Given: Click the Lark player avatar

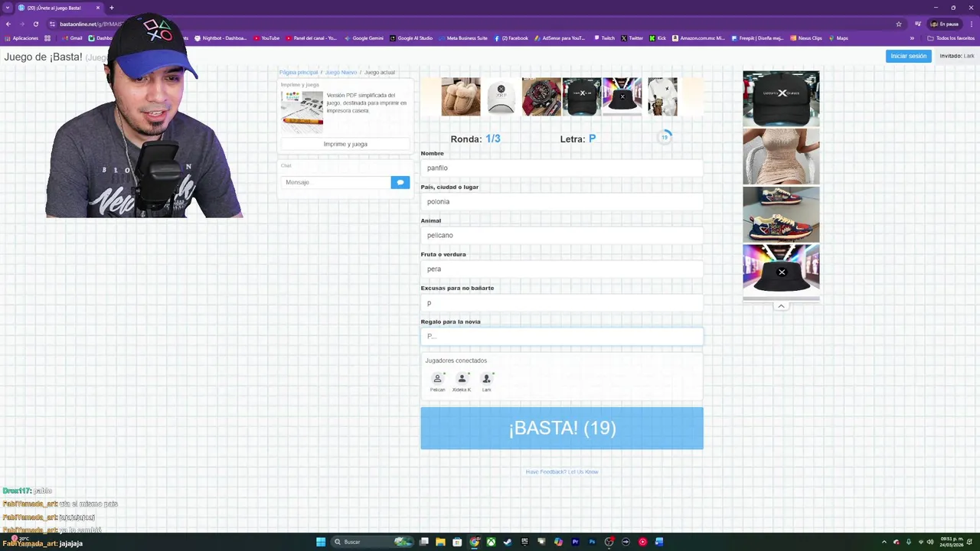Looking at the screenshot, I should tap(486, 378).
